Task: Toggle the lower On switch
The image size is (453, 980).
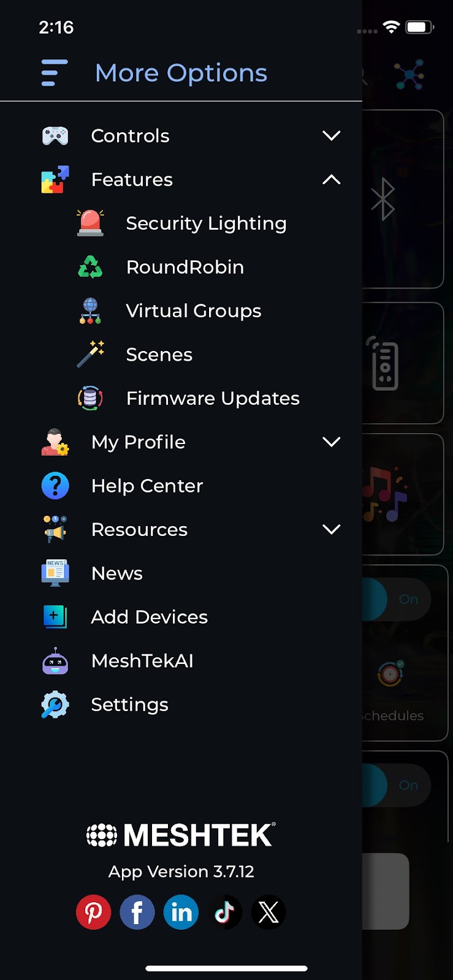Action: point(398,785)
